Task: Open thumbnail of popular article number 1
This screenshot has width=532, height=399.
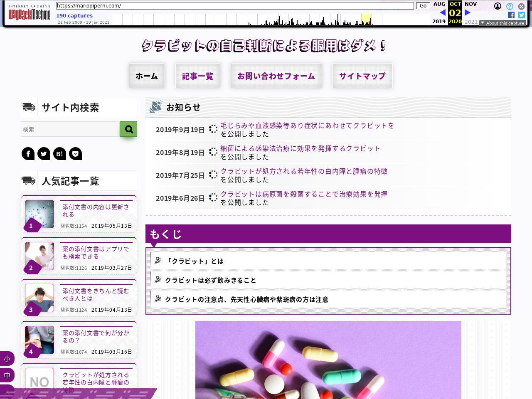Action: click(x=39, y=214)
